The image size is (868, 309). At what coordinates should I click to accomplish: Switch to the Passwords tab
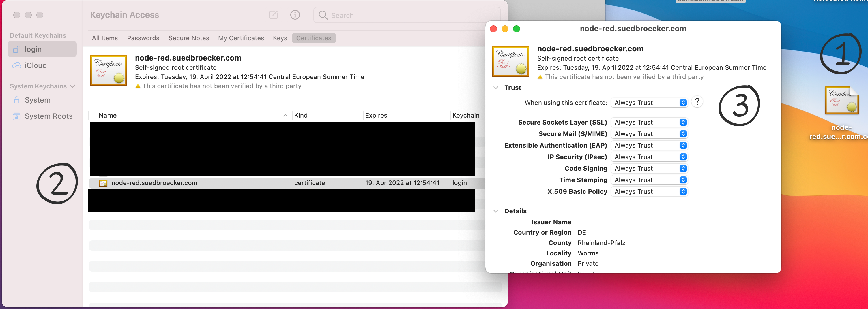click(x=143, y=38)
